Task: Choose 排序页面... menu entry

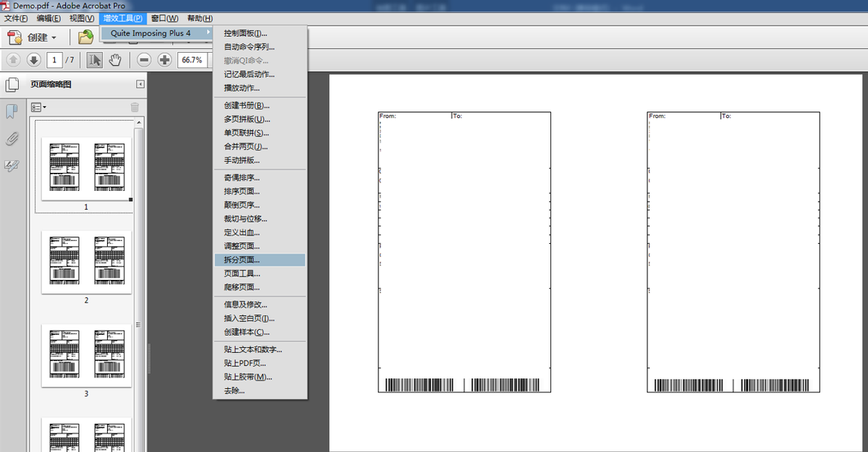Action: [x=260, y=192]
